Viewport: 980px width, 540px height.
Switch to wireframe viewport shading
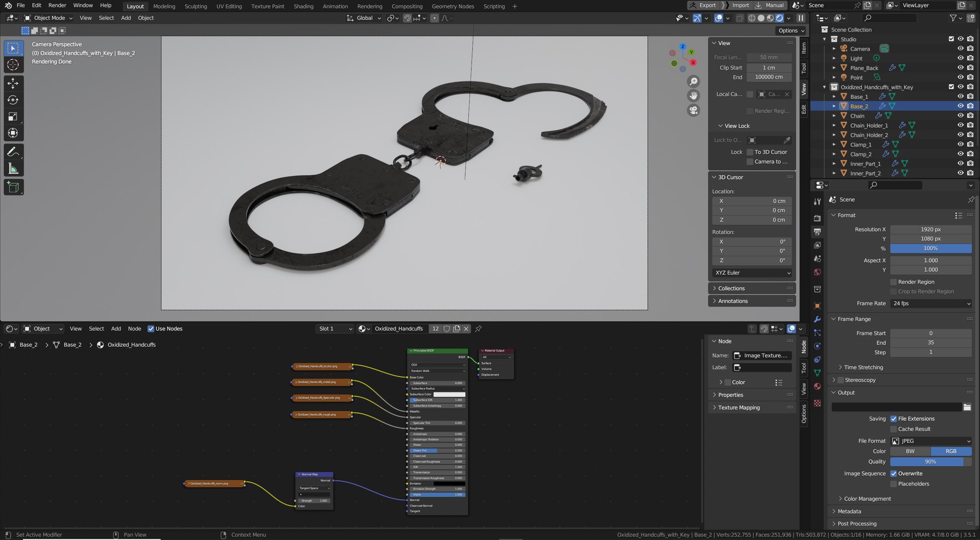(752, 18)
